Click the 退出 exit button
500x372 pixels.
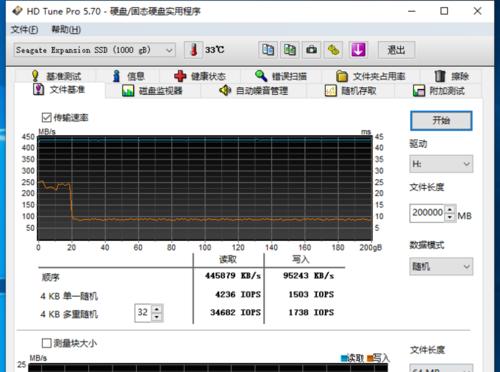(x=396, y=50)
